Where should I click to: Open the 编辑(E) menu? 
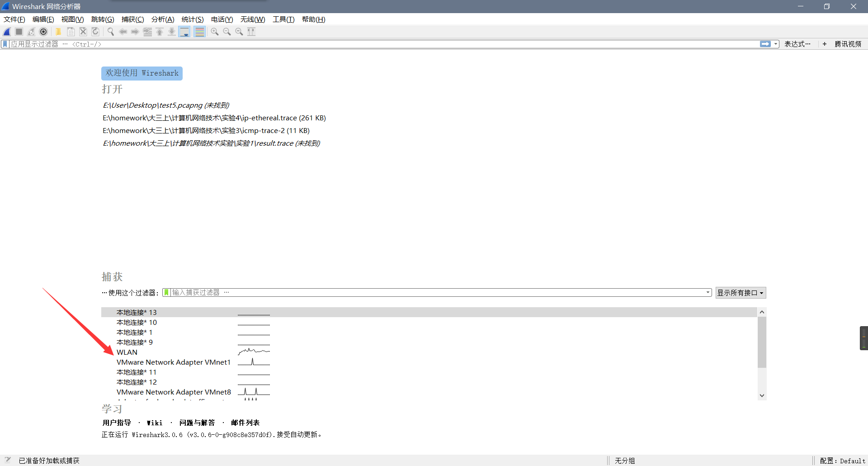(43, 19)
